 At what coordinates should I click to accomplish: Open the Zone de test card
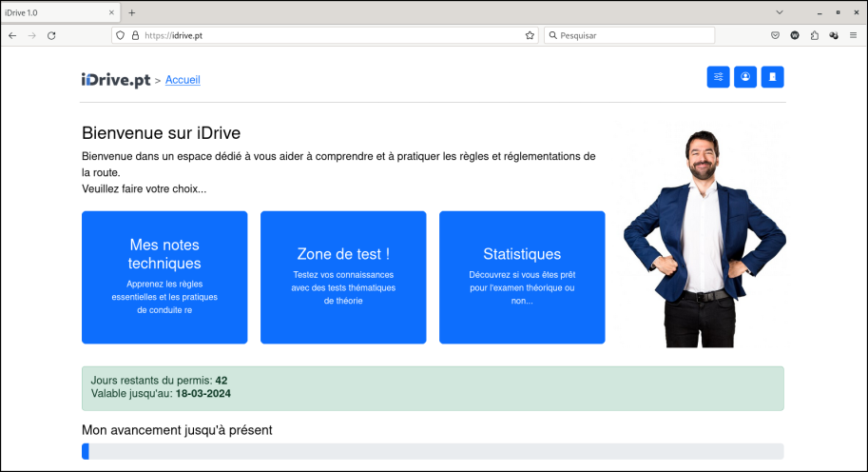343,277
